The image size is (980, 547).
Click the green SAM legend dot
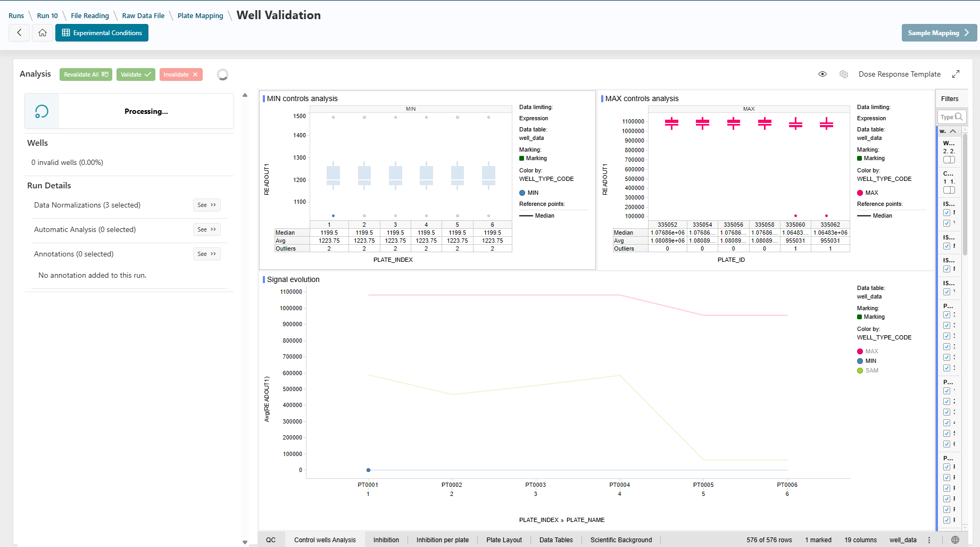[860, 370]
